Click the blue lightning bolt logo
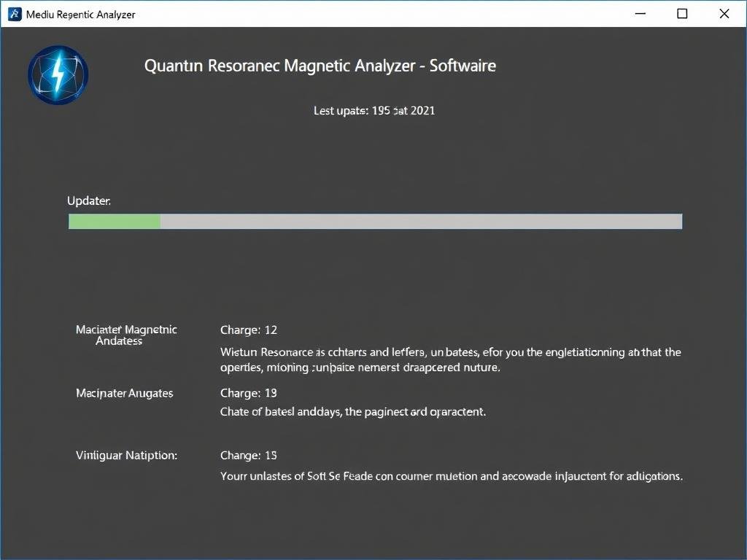The width and height of the screenshot is (747, 560). 58,75
